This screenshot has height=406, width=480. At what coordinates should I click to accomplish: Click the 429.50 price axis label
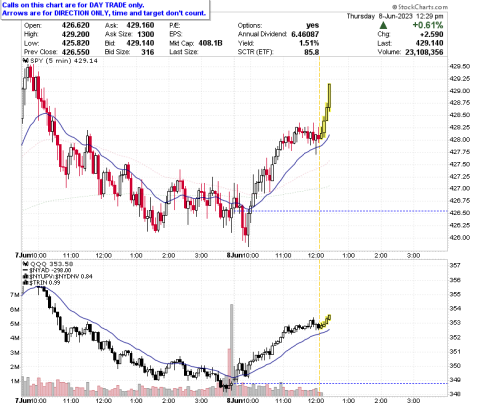(x=460, y=67)
